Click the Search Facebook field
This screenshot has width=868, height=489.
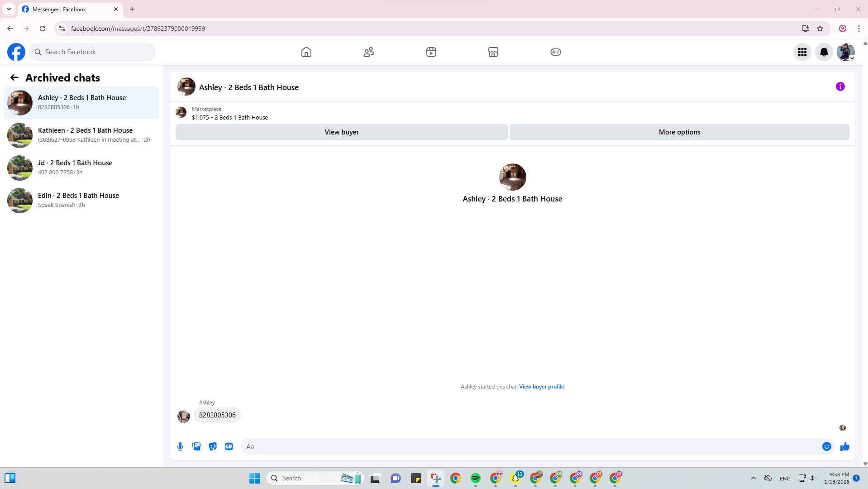(x=92, y=52)
